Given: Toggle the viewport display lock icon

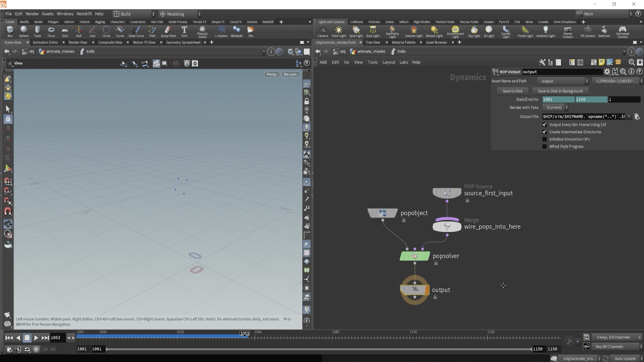Looking at the screenshot, I should pyautogui.click(x=307, y=101).
